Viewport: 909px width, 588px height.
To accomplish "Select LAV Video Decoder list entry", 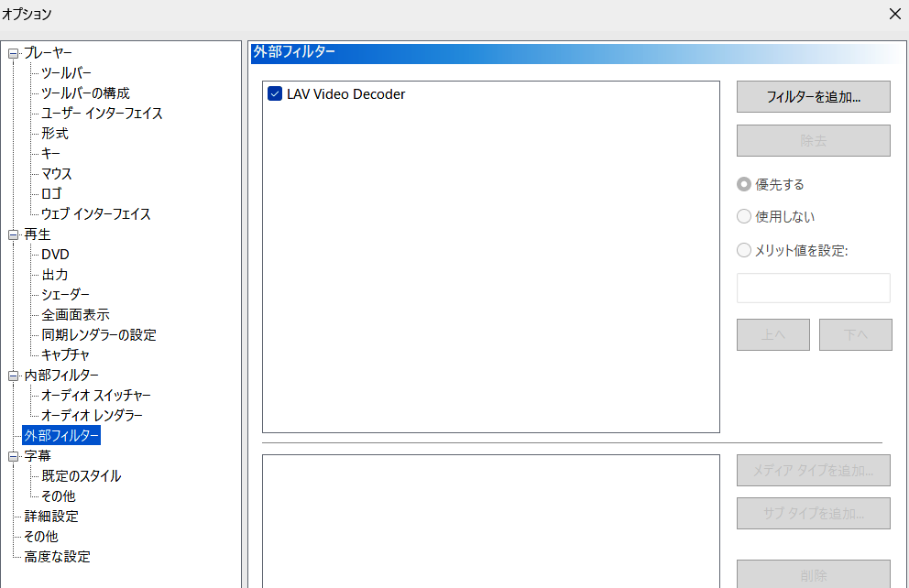I will pyautogui.click(x=345, y=94).
